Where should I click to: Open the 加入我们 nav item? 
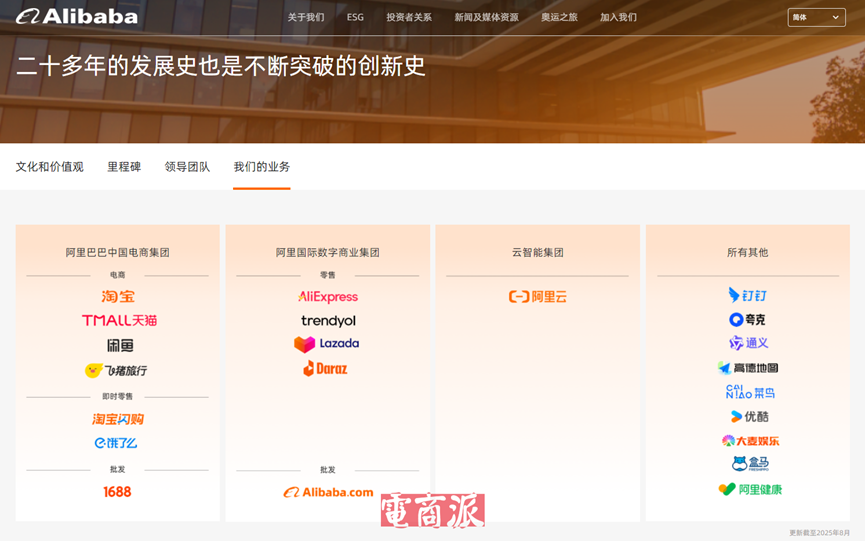pyautogui.click(x=618, y=17)
